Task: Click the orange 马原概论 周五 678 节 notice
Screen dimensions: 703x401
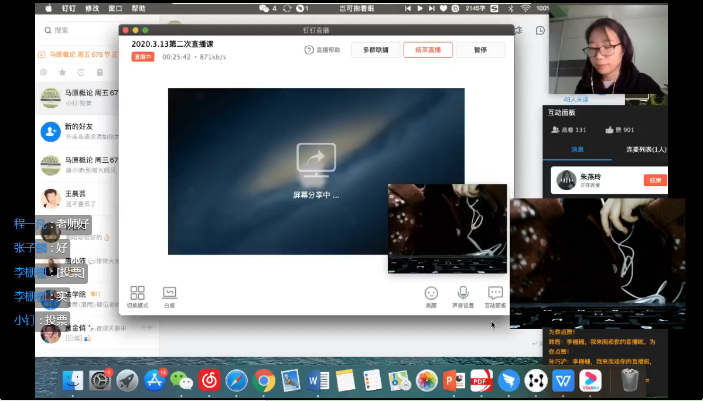Action: tap(79, 54)
